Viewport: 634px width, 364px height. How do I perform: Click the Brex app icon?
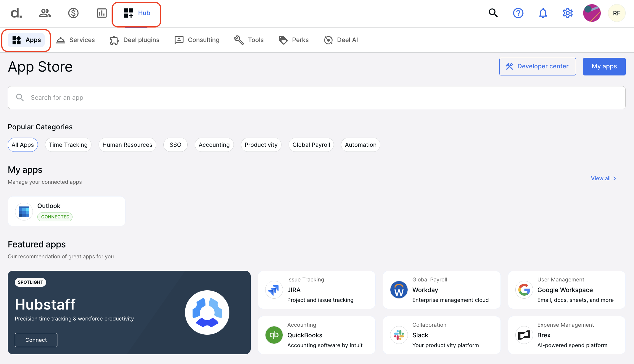pos(524,335)
